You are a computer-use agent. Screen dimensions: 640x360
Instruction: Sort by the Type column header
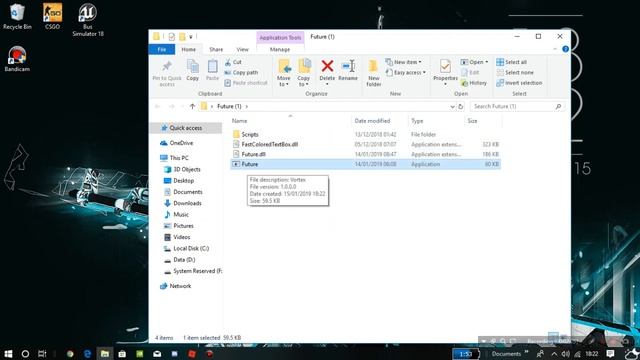point(436,121)
